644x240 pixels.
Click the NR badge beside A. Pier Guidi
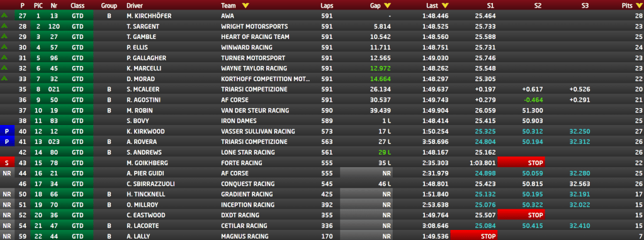(x=7, y=173)
